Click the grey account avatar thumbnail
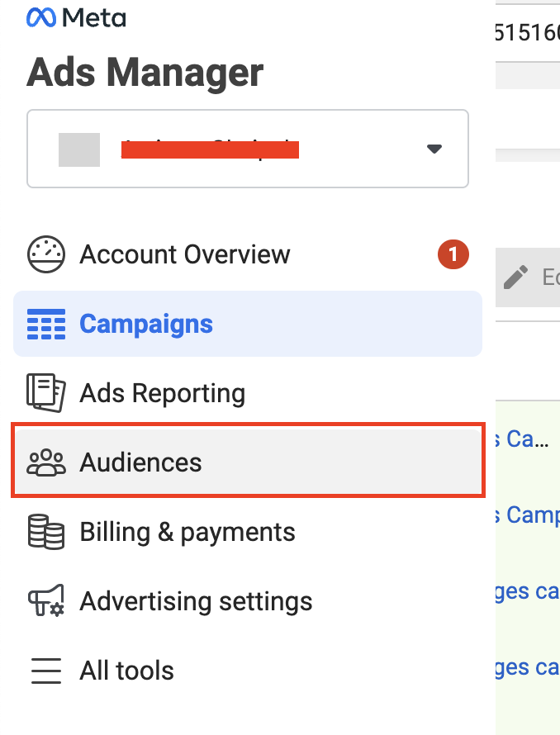The width and height of the screenshot is (560, 735). (x=79, y=149)
